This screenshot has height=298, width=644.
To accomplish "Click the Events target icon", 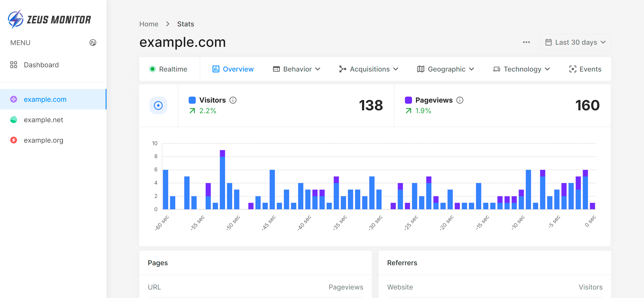I will point(572,69).
